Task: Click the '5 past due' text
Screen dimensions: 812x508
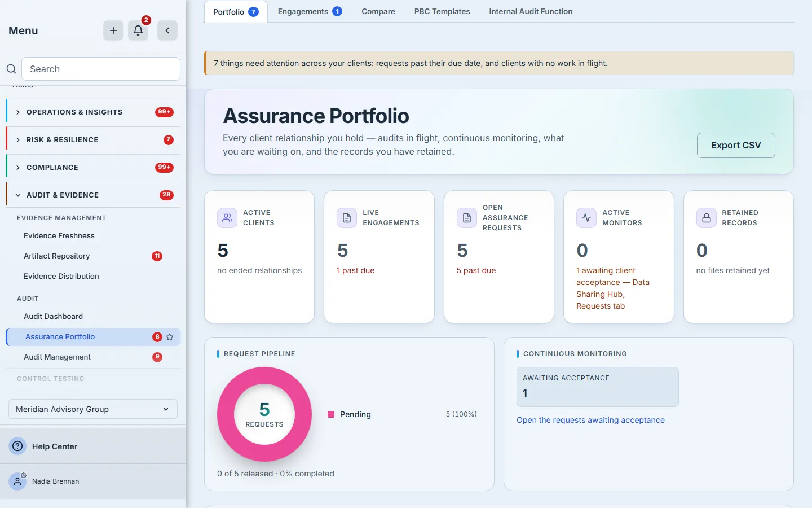Action: pyautogui.click(x=476, y=270)
